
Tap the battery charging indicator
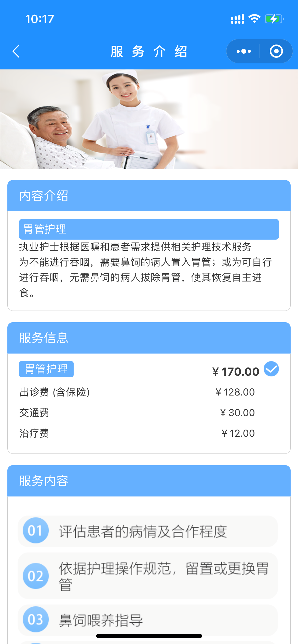[274, 19]
